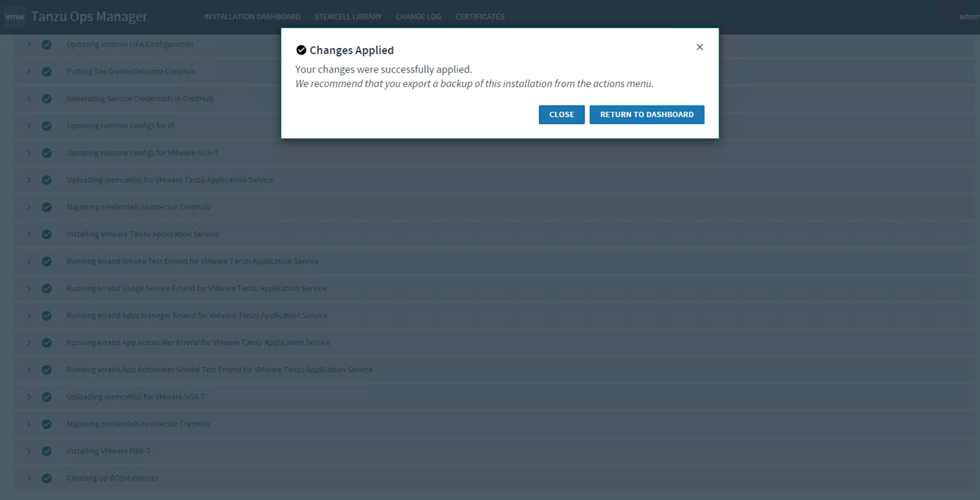980x500 pixels.
Task: Expand Updating runtime configs for cf step
Action: pos(29,126)
